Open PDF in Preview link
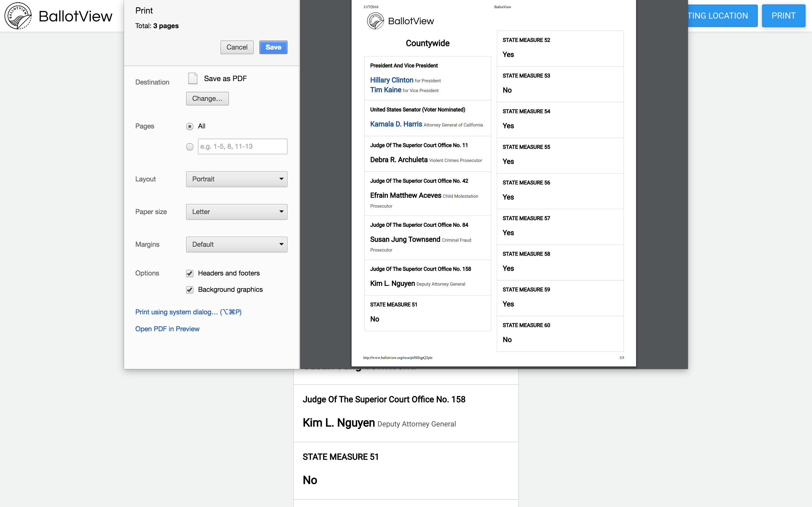 click(167, 329)
